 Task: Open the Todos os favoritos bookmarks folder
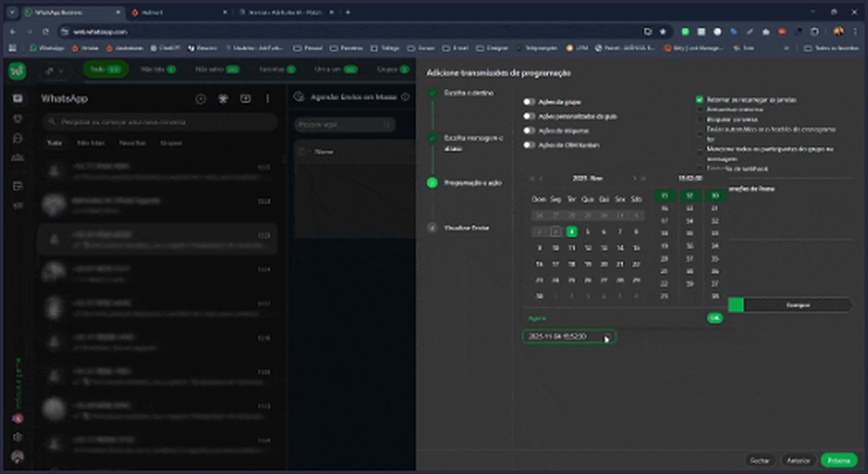click(831, 48)
